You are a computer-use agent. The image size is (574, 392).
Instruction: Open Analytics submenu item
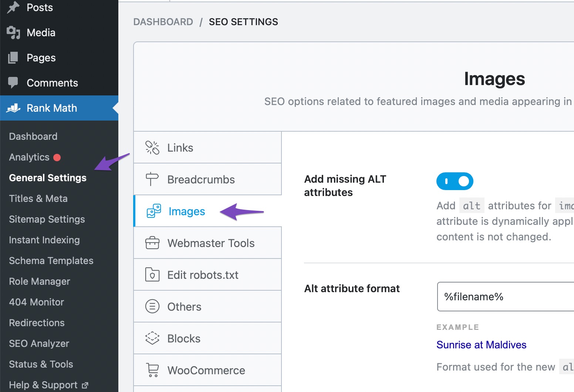pos(29,157)
